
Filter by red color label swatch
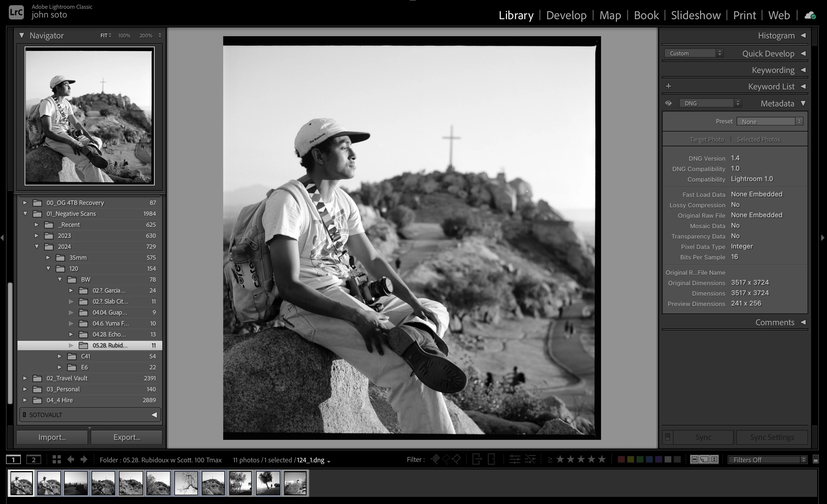[621, 459]
